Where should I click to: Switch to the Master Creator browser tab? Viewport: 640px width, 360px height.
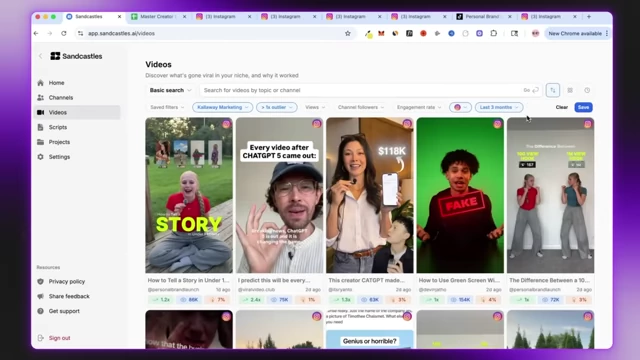pos(158,17)
